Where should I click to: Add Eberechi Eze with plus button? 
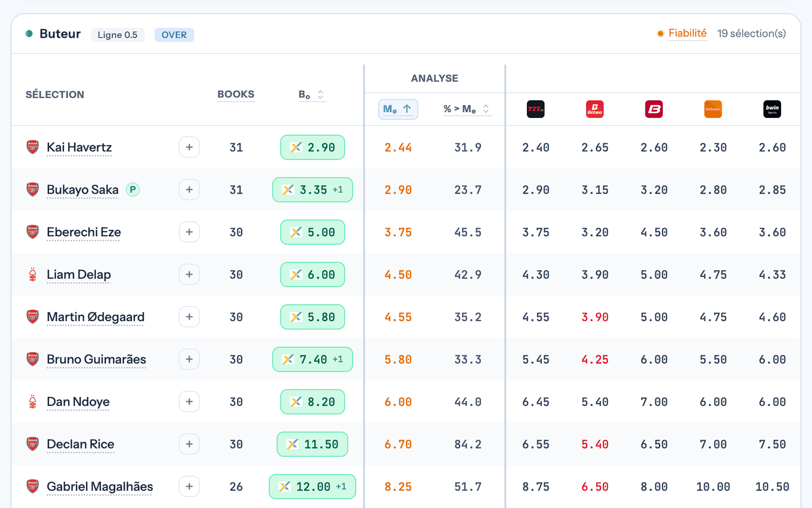(x=189, y=232)
